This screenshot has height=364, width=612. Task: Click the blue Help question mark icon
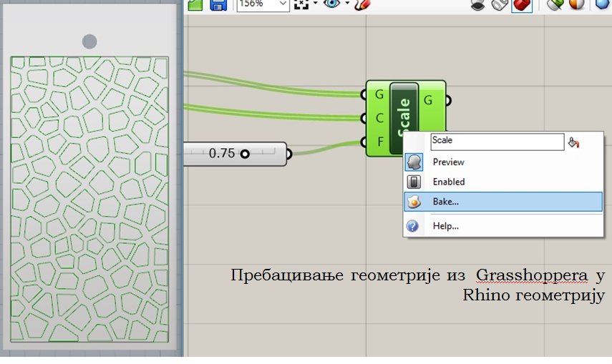pos(412,226)
